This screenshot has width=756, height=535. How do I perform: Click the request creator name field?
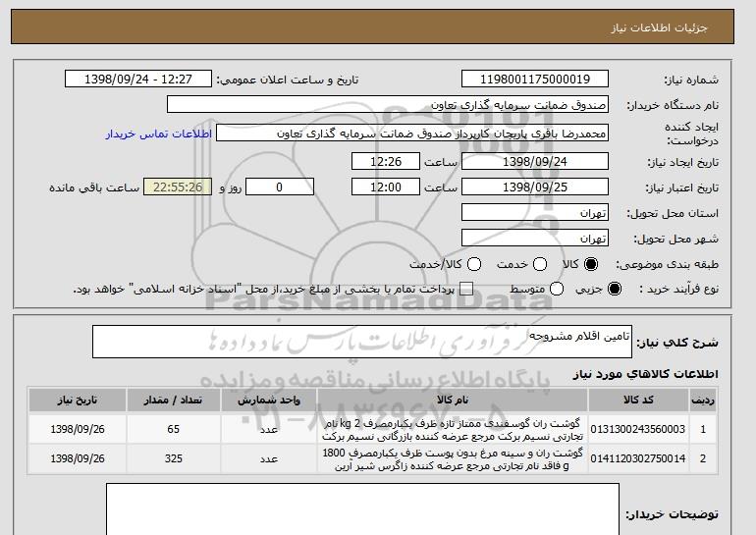pos(412,134)
